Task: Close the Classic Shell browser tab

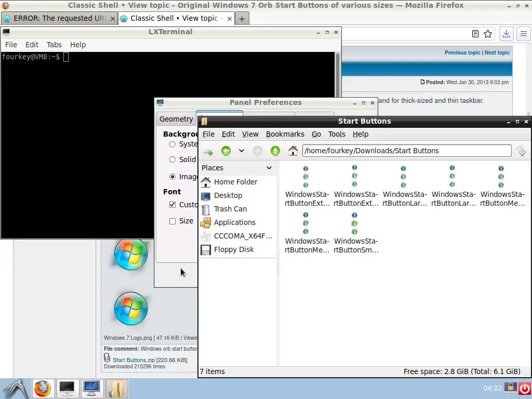Action: (229, 19)
